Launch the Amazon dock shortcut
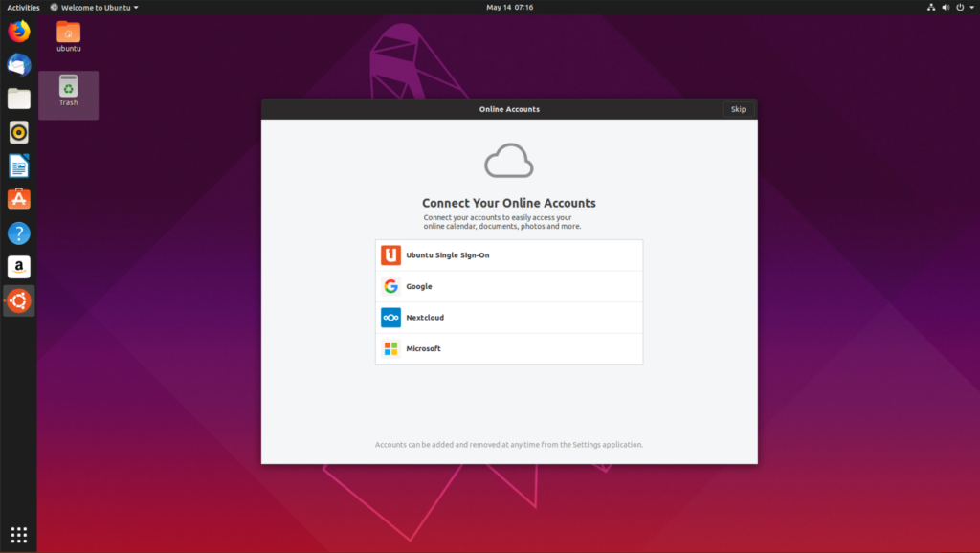Viewport: 980px width, 553px height. [x=19, y=267]
